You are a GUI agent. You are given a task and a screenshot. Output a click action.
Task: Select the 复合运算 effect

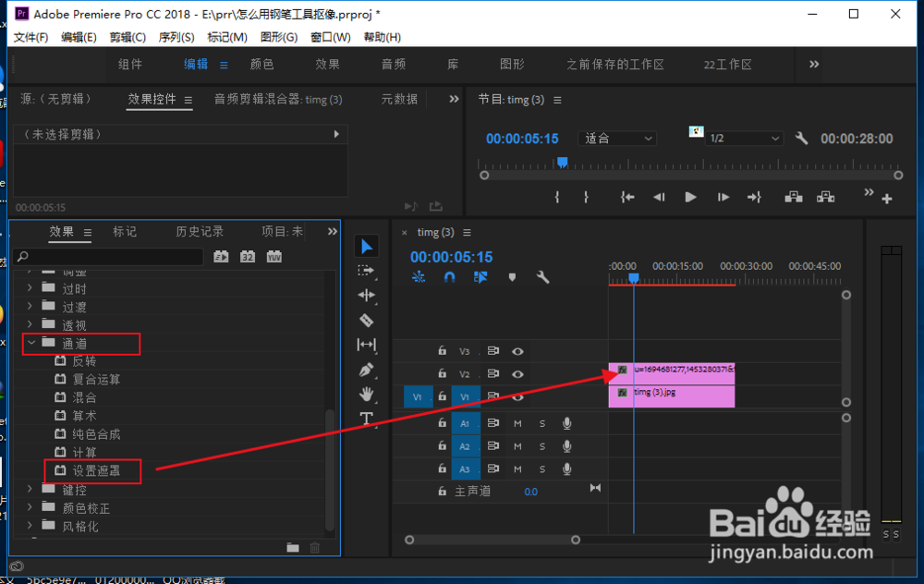pyautogui.click(x=96, y=380)
